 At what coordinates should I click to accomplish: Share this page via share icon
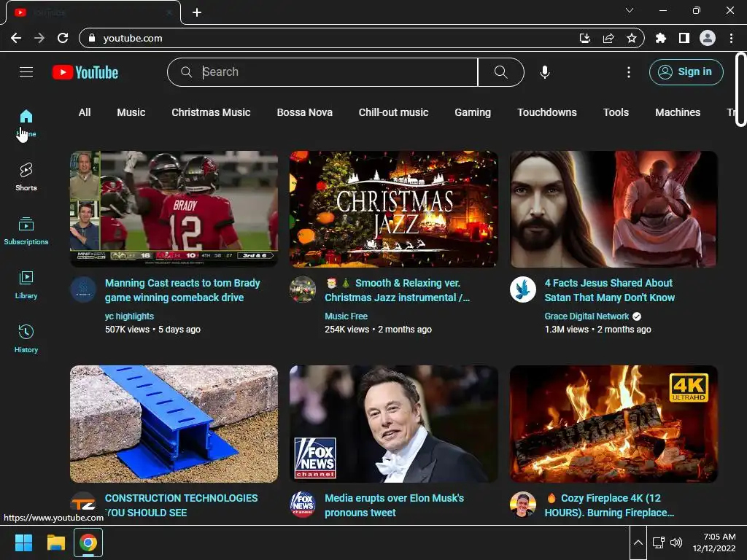(608, 38)
